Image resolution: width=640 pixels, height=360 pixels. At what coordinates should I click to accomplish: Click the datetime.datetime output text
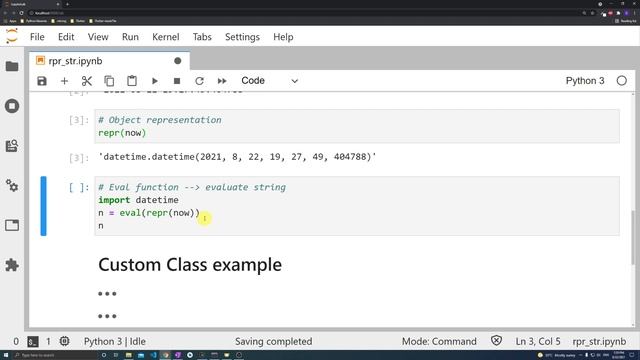[x=238, y=157]
